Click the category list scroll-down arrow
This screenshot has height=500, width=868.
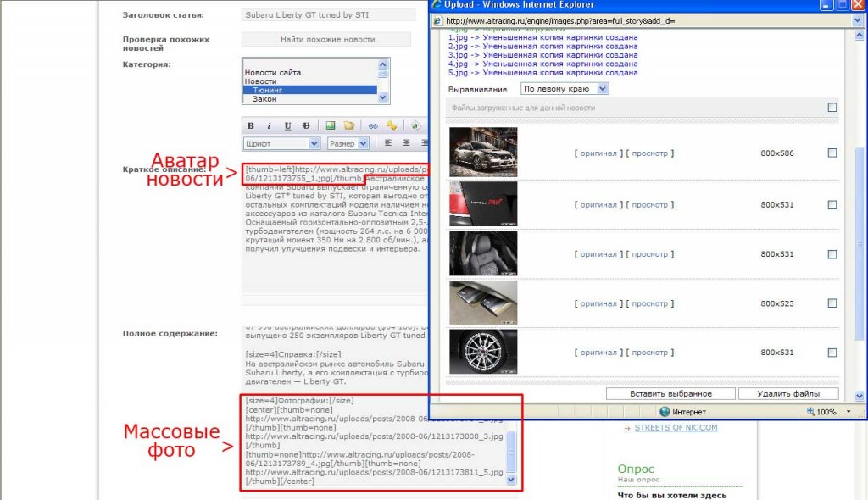382,97
